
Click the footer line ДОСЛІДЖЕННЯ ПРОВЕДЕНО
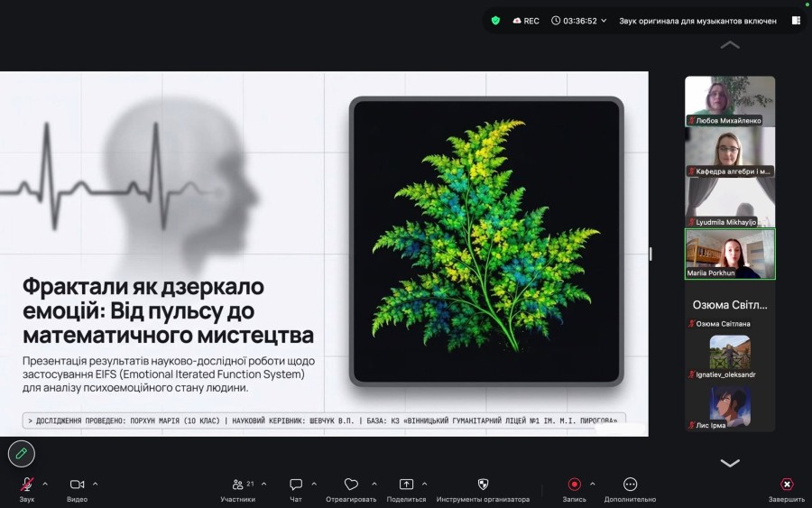(323, 420)
